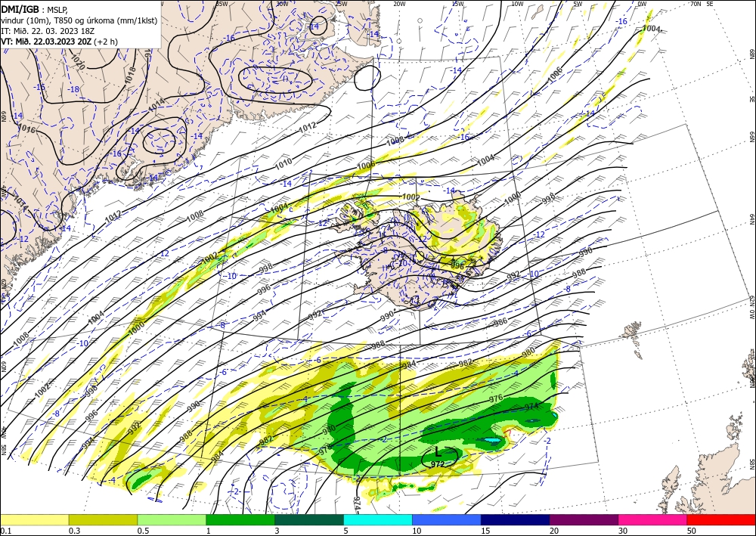The width and height of the screenshot is (756, 536).
Task: Click the legend value '0.5'
Action: 143,531
